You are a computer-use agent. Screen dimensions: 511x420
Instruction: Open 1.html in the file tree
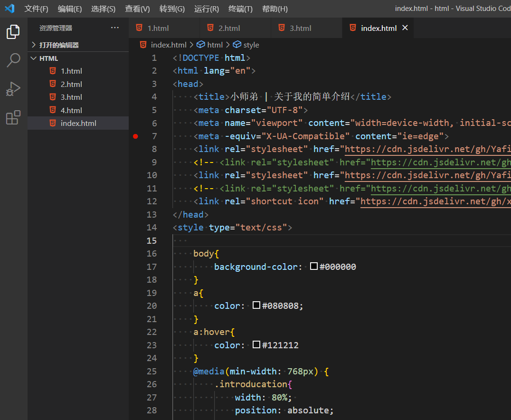point(78,71)
